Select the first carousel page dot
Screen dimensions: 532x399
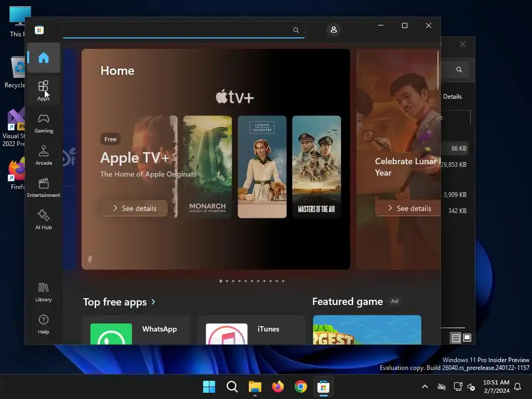pos(221,281)
